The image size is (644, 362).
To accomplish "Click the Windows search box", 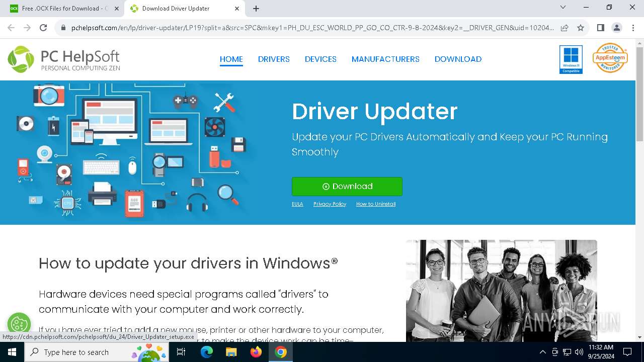I will point(97,352).
